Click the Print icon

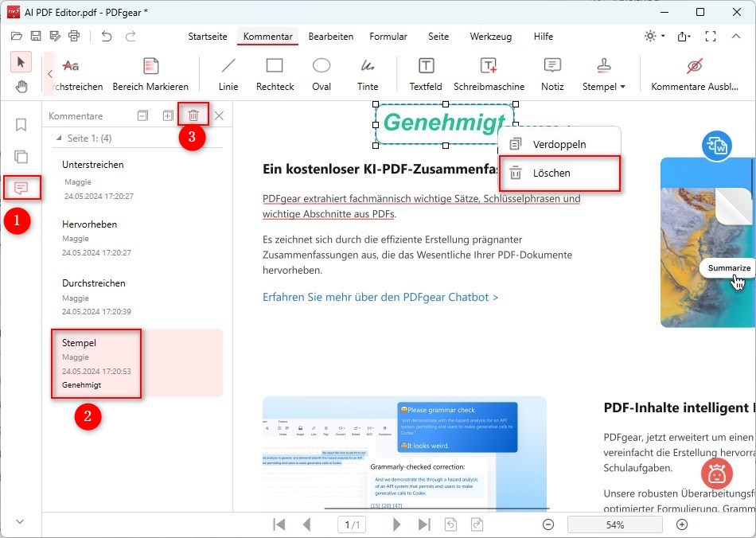pyautogui.click(x=74, y=36)
